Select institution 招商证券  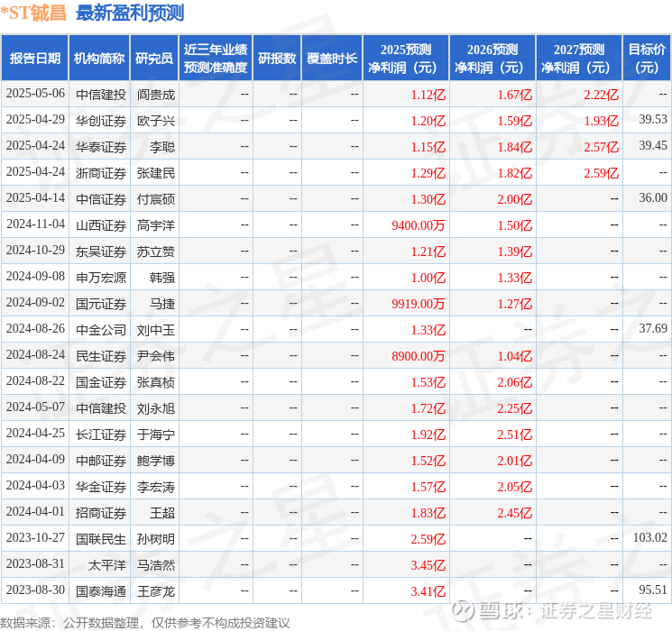[x=101, y=513]
